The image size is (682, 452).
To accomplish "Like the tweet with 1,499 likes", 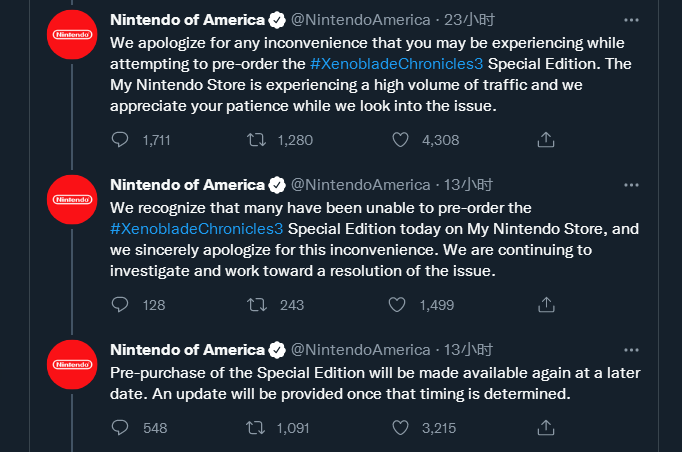I will pos(397,305).
